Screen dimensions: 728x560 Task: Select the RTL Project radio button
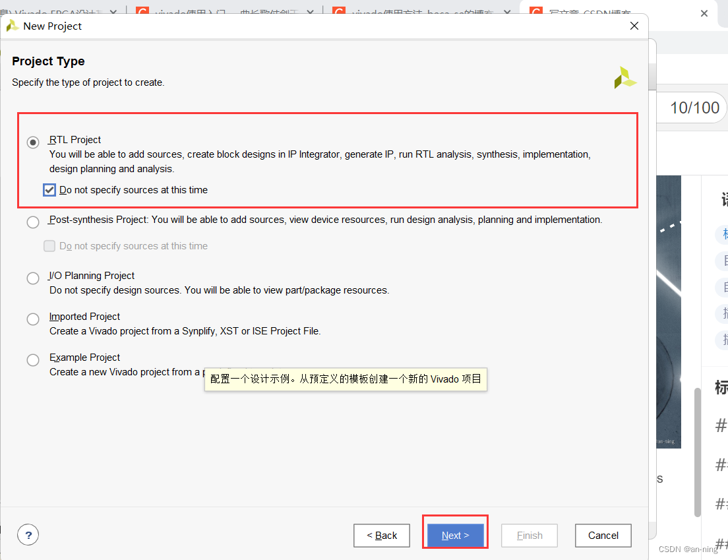pyautogui.click(x=33, y=142)
